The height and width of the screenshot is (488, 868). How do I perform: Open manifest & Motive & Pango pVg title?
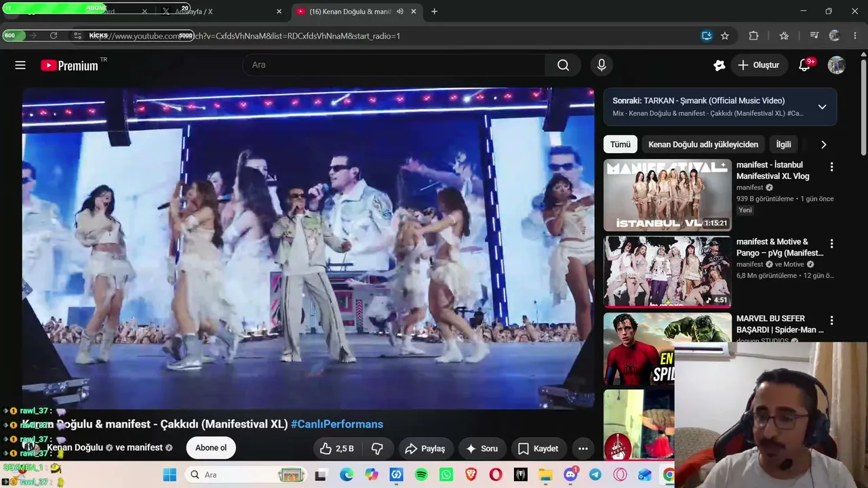click(x=780, y=247)
